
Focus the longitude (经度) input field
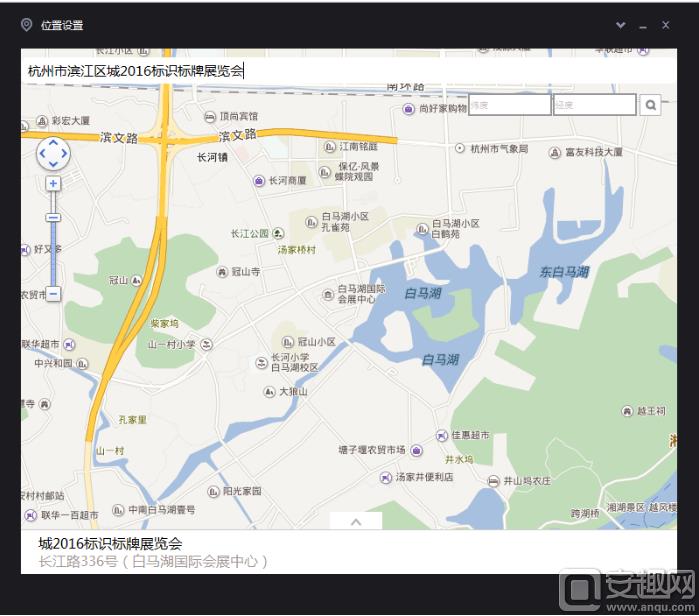pos(594,104)
